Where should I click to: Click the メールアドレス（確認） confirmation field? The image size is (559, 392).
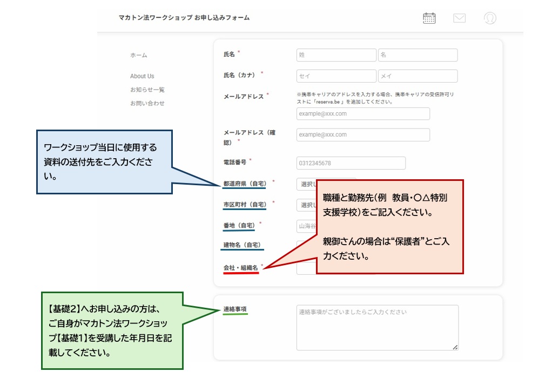coord(363,134)
